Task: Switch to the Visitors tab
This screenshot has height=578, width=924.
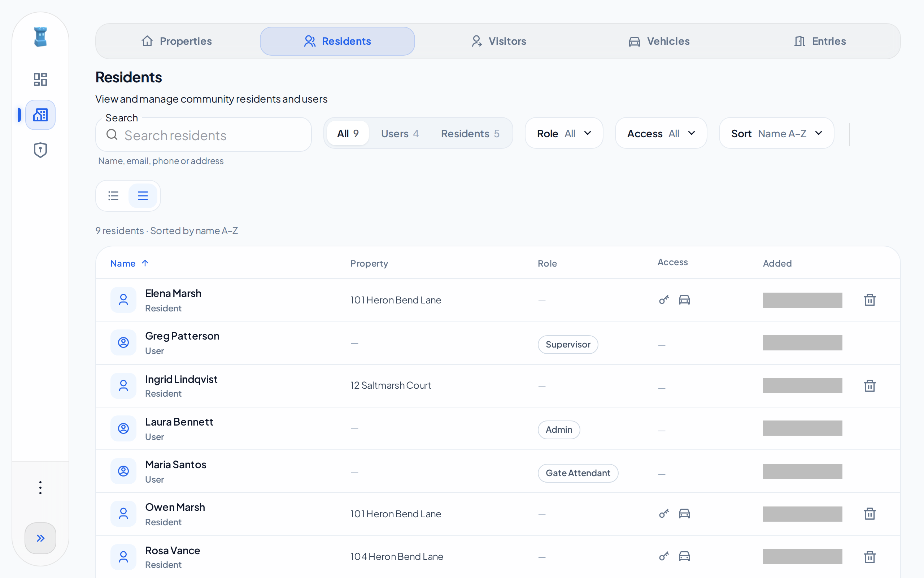Action: click(499, 41)
